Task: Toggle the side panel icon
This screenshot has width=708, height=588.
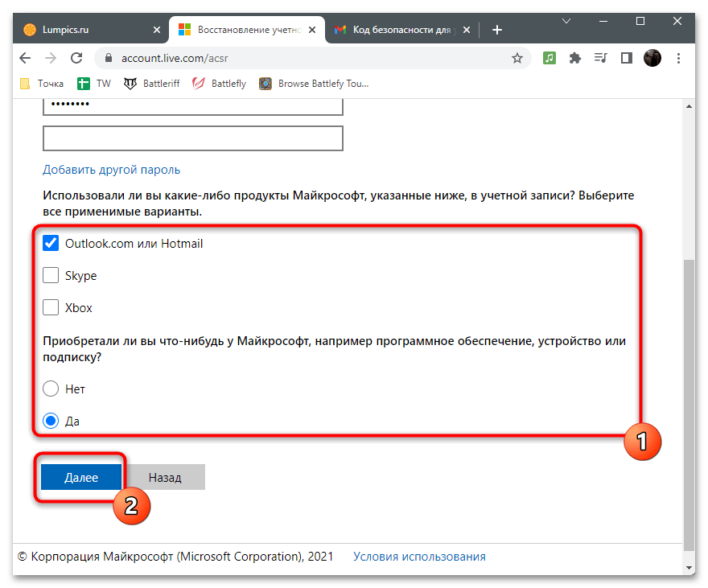Action: coord(626,58)
